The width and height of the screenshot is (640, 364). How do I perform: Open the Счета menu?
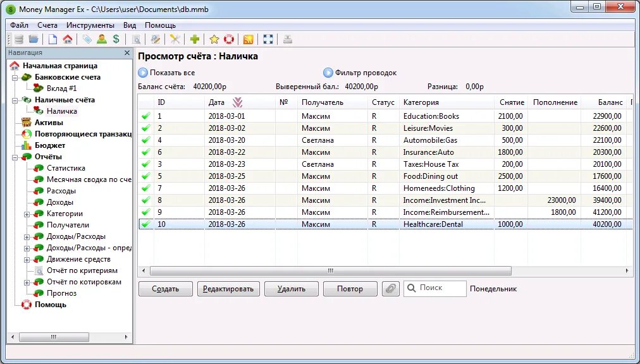point(47,25)
